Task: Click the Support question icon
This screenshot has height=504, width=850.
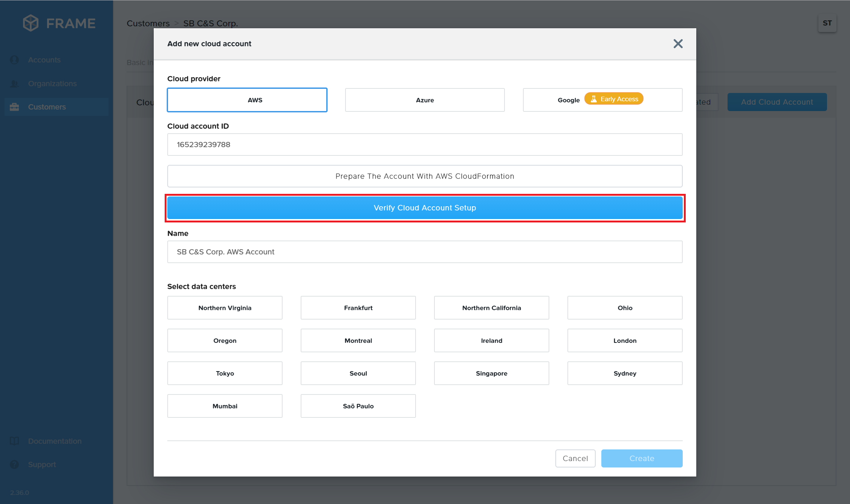Action: [14, 464]
